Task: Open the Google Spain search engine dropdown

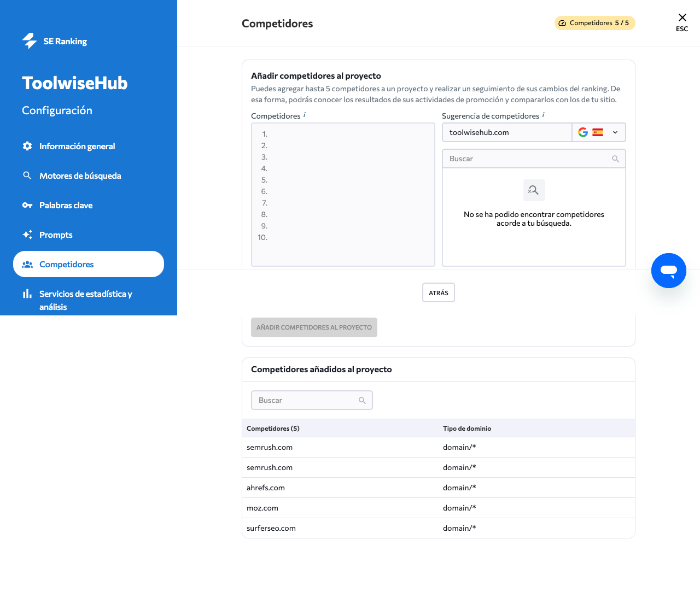Action: point(599,132)
